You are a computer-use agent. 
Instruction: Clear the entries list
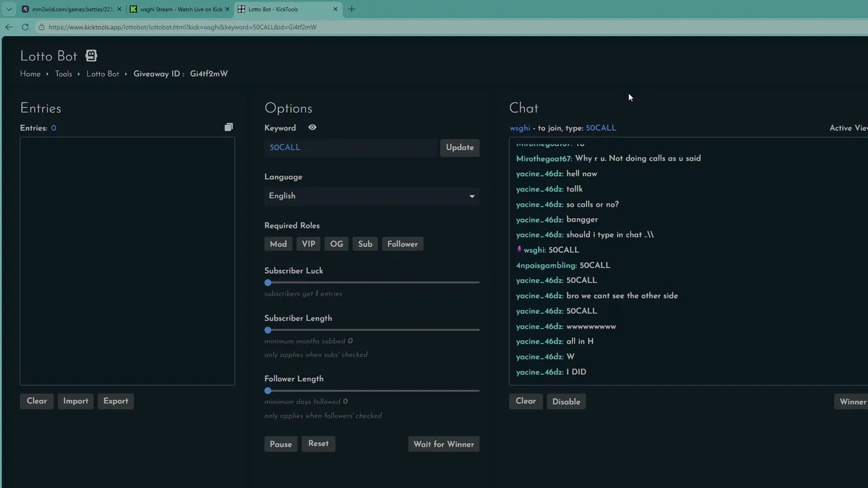tap(37, 401)
